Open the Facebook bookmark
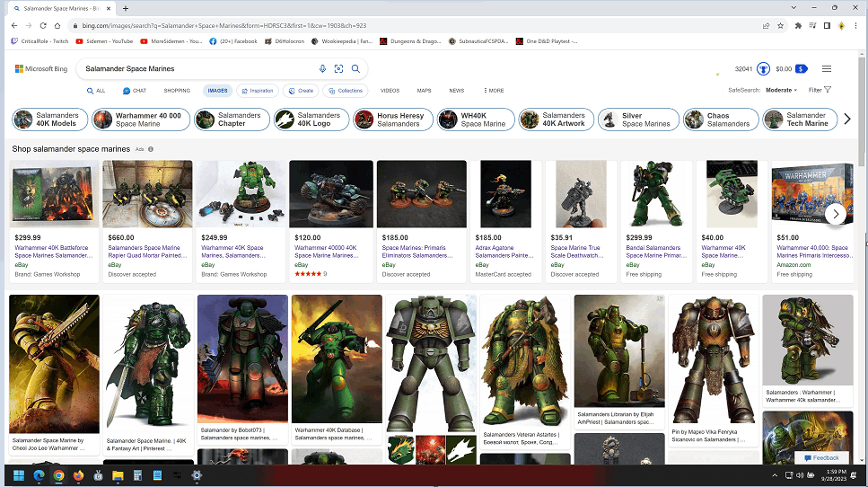868x487 pixels. click(233, 41)
